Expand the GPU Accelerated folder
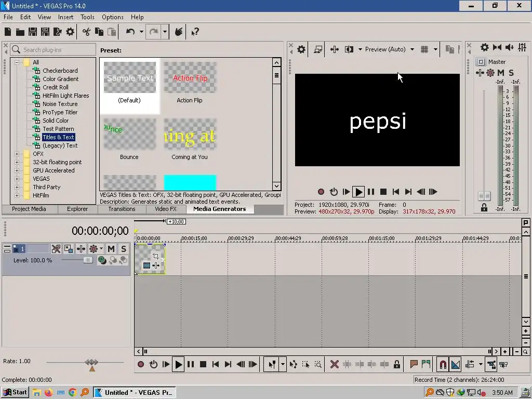532x399 pixels. coord(17,170)
